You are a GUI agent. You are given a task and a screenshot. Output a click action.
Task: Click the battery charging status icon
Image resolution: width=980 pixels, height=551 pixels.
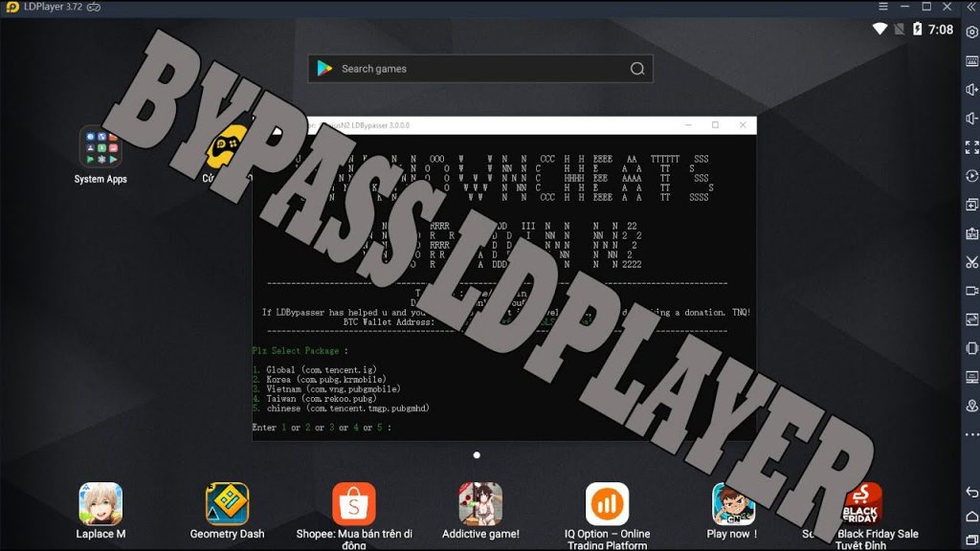[x=917, y=29]
